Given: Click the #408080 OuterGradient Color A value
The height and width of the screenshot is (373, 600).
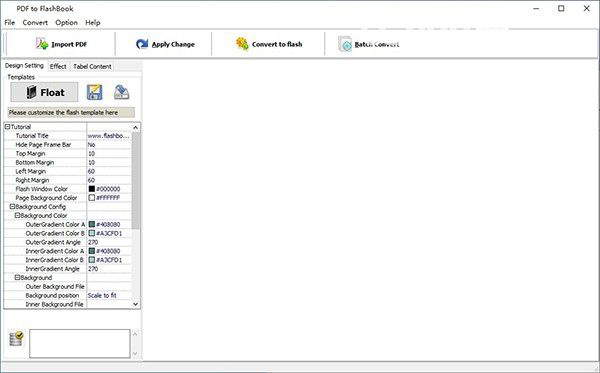Looking at the screenshot, I should (x=108, y=224).
